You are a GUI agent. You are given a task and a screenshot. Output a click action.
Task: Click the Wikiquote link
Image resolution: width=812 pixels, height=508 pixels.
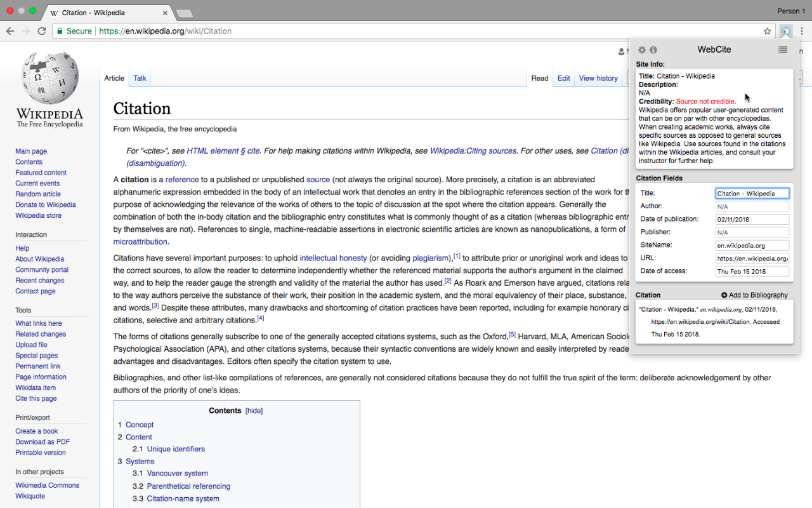click(30, 496)
